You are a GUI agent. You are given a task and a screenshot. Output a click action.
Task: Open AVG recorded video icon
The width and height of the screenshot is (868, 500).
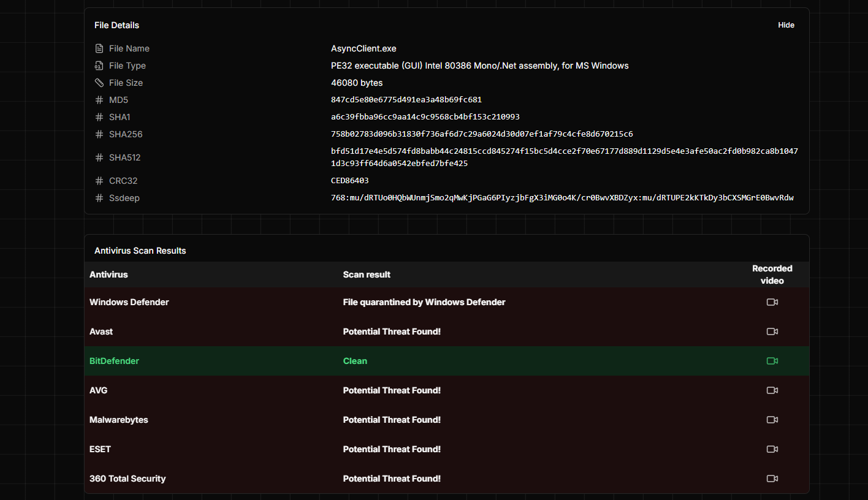[x=772, y=390]
